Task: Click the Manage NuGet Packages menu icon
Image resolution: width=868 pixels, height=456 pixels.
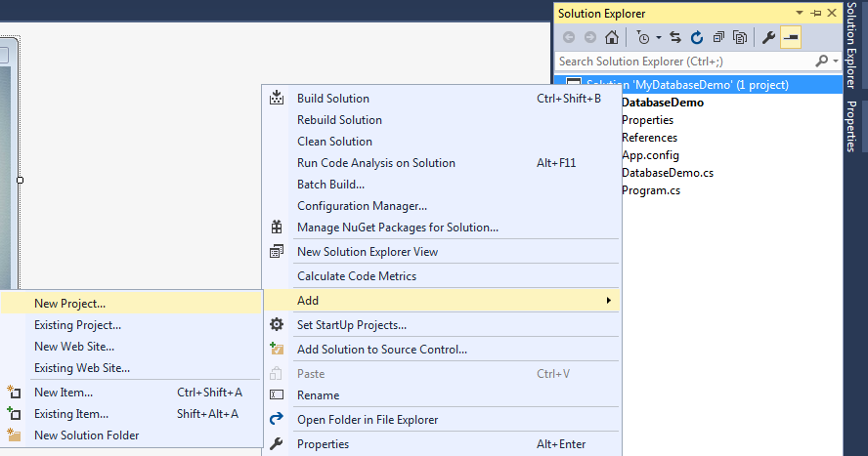Action: tap(277, 228)
